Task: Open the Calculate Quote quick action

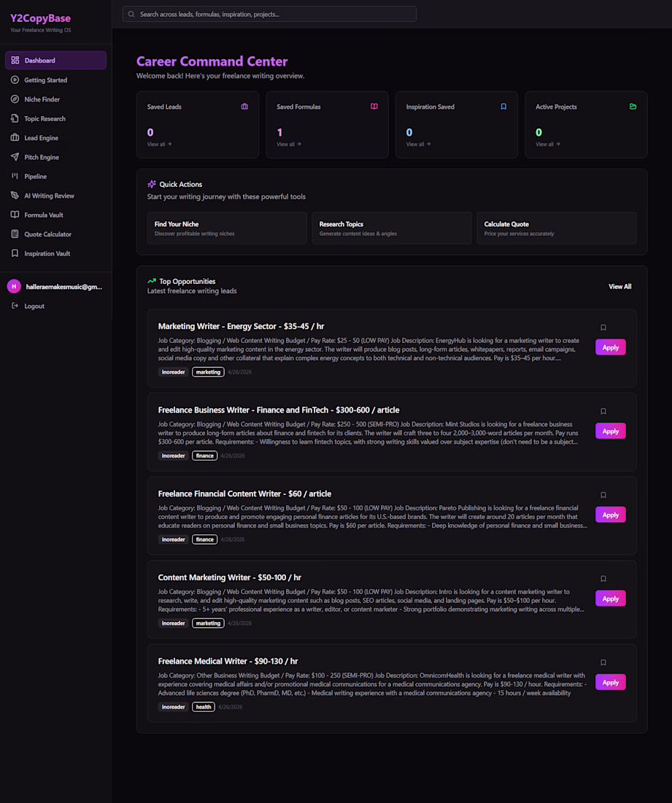Action: 556,228
